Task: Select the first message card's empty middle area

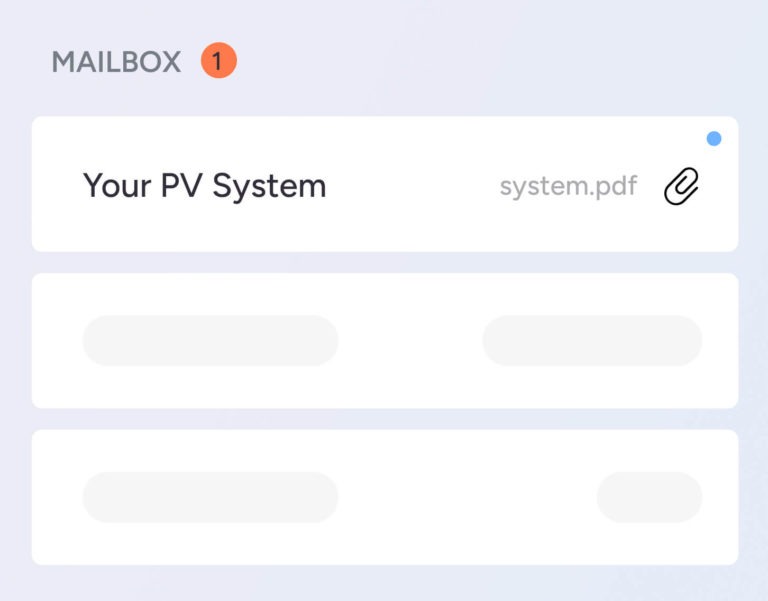Action: (x=410, y=186)
